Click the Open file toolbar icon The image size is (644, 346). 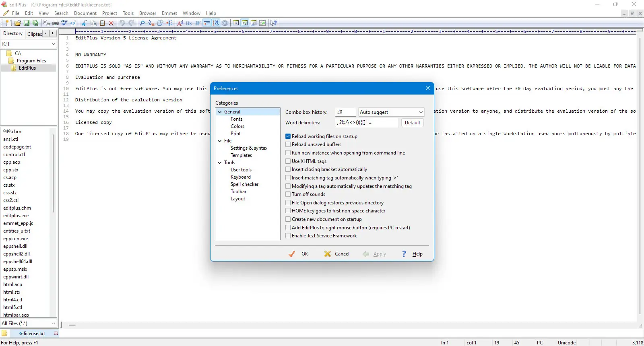point(18,23)
